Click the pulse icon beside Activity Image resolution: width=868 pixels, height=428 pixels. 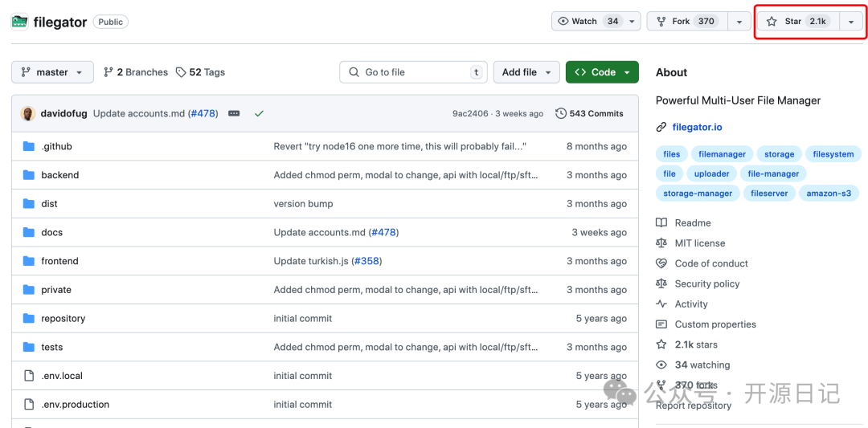[x=661, y=304]
